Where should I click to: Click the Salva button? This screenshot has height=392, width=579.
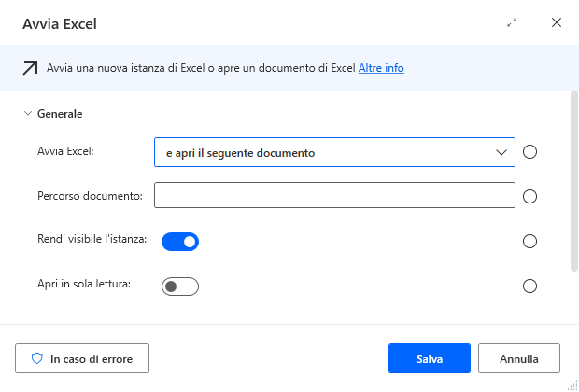pyautogui.click(x=430, y=358)
